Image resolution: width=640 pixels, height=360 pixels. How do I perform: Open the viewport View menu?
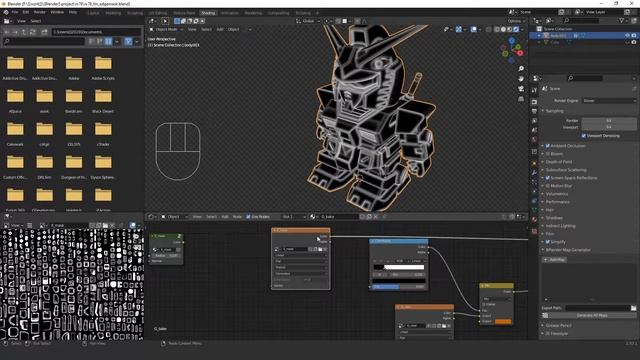coord(192,29)
